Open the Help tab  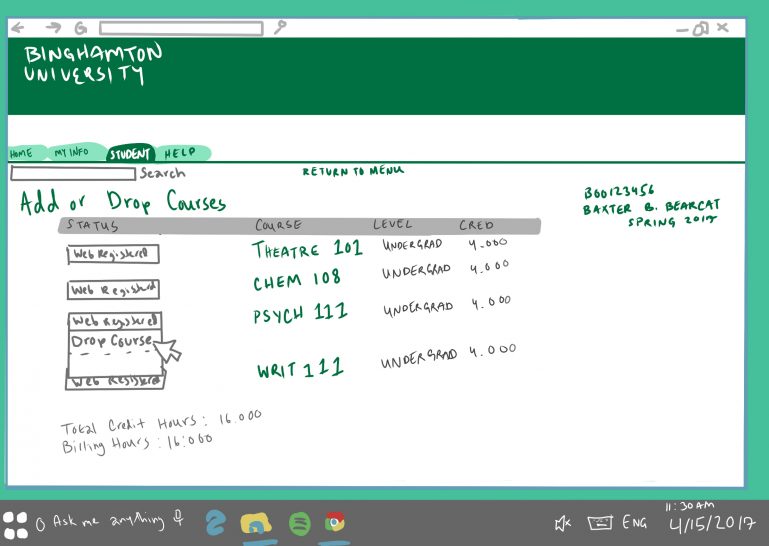pos(180,154)
